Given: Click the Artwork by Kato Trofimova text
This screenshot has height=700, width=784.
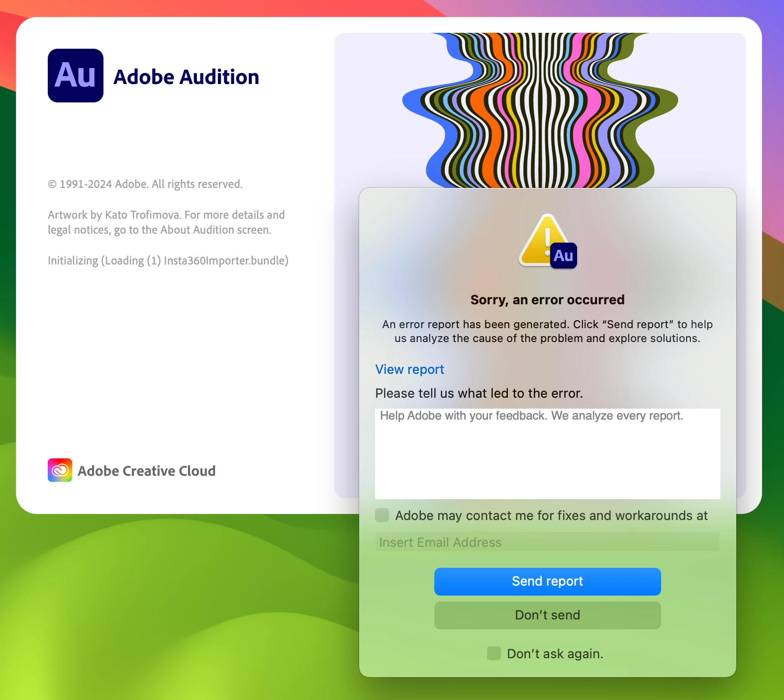Looking at the screenshot, I should tap(166, 222).
